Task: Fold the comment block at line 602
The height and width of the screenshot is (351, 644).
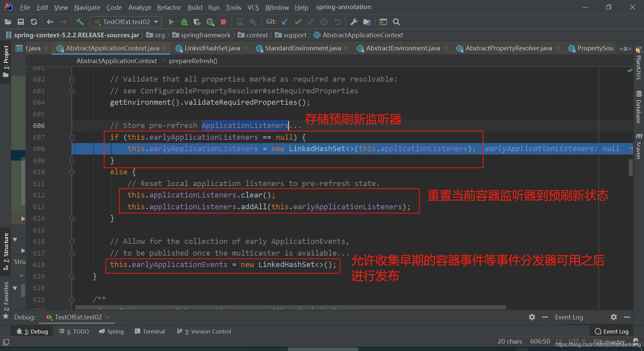Action: click(72, 79)
